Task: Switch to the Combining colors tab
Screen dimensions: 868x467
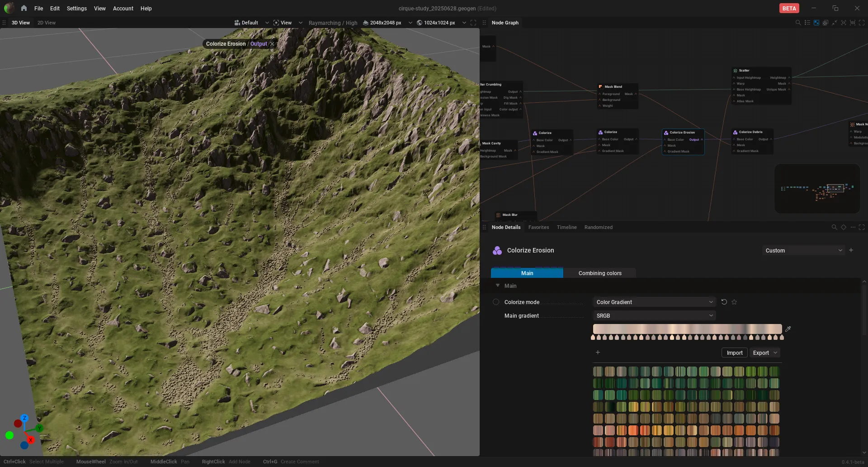Action: [x=600, y=273]
